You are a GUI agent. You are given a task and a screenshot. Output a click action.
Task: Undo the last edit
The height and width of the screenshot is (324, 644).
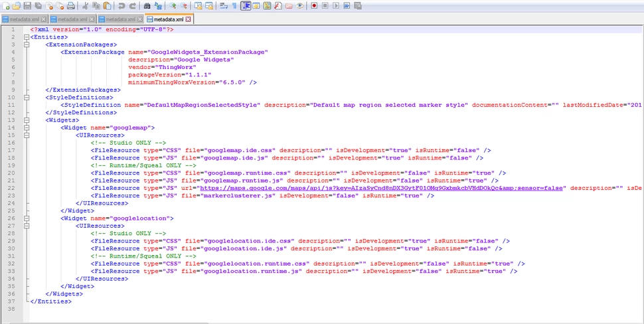tap(121, 6)
